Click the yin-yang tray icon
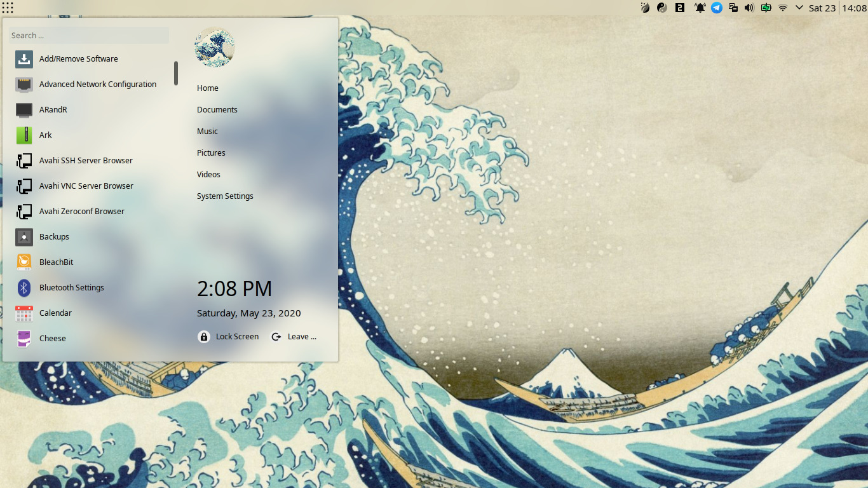 [x=662, y=8]
